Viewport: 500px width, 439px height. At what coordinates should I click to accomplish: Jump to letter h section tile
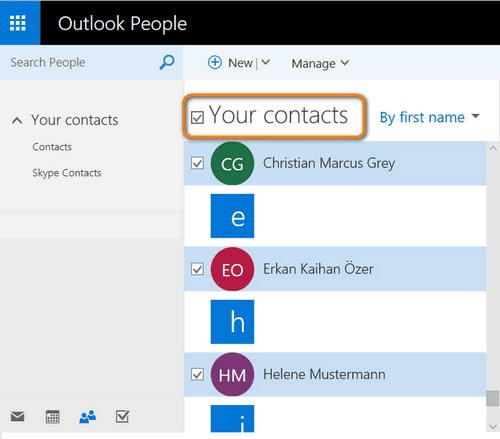(232, 322)
